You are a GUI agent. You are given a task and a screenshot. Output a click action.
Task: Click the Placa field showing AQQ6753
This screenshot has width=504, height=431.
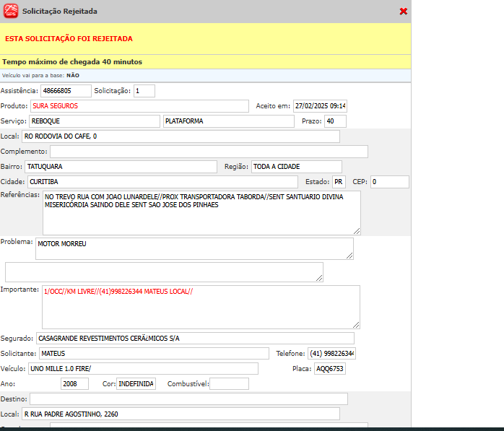pyautogui.click(x=330, y=369)
